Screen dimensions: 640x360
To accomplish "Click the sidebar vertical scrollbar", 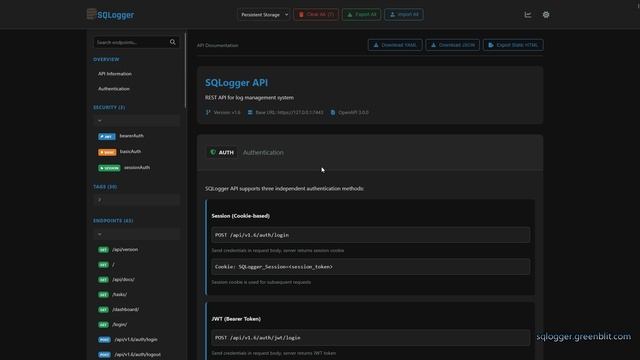I will pos(185,70).
